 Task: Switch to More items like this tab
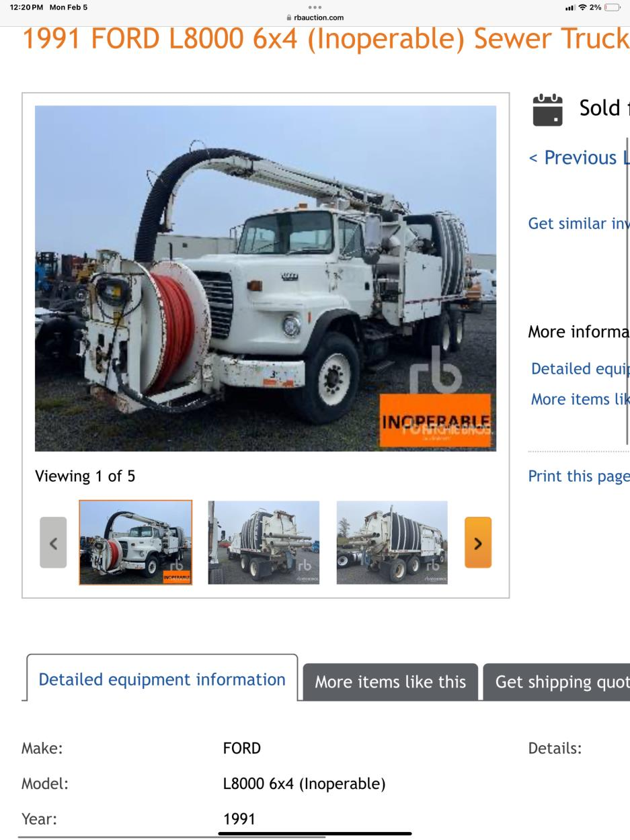[x=391, y=682]
